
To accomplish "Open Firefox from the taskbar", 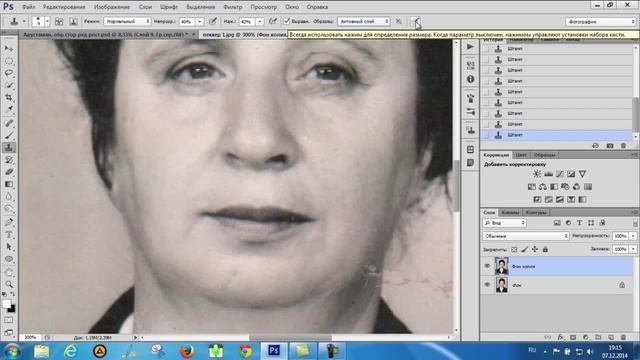I will pos(187,351).
